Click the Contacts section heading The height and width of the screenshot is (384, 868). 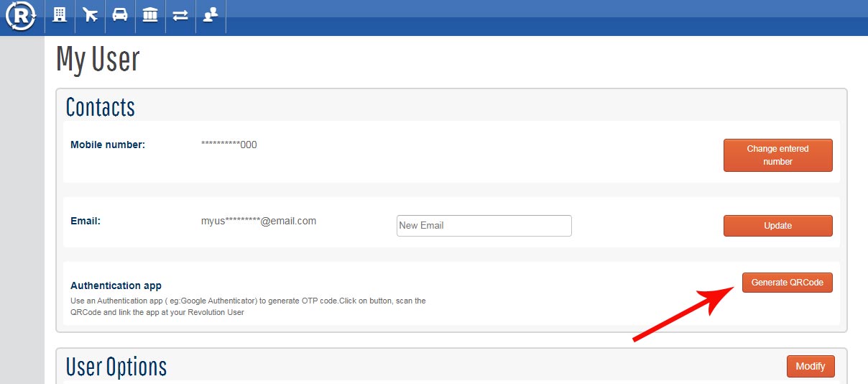pos(100,107)
